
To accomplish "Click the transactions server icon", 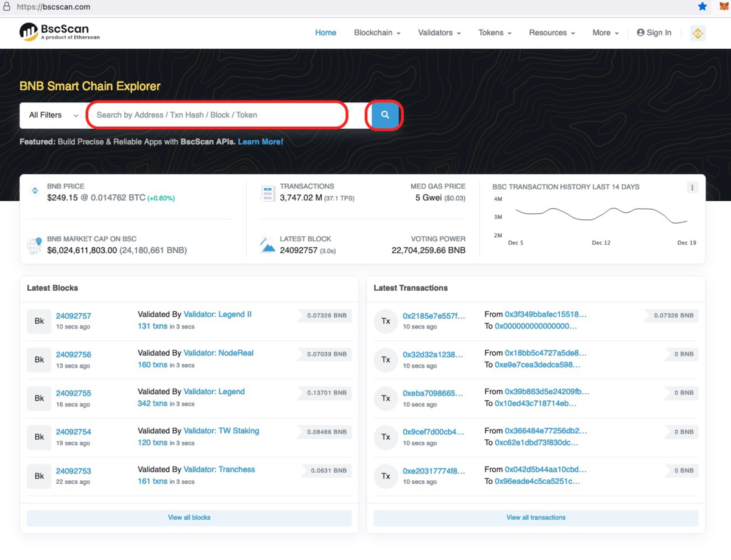I will click(267, 193).
